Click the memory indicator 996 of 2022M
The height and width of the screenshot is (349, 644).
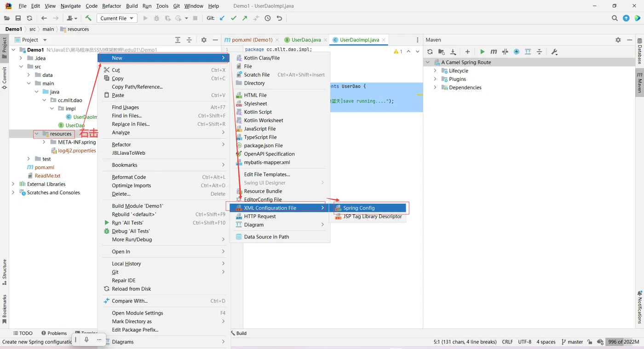(623, 342)
